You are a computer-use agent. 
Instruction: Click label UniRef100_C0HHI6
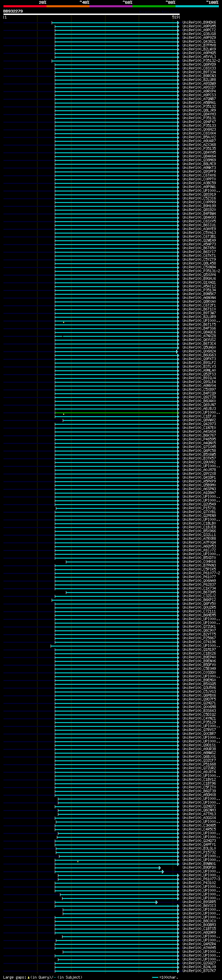click(x=199, y=561)
